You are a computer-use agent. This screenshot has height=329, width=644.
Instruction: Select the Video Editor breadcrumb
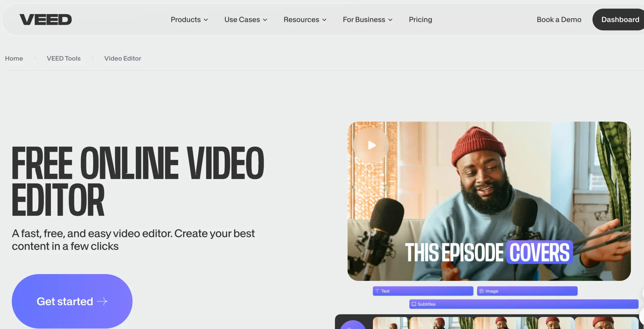pos(123,58)
